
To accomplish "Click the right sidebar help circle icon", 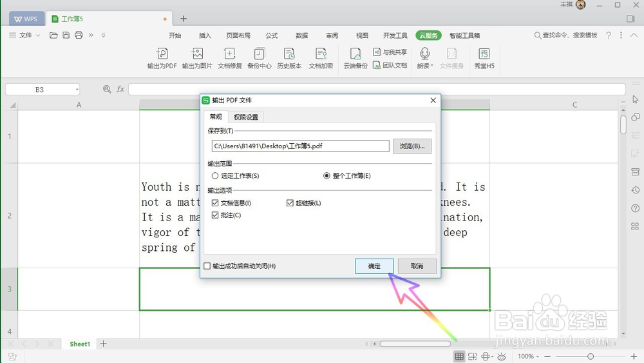I will pyautogui.click(x=636, y=208).
